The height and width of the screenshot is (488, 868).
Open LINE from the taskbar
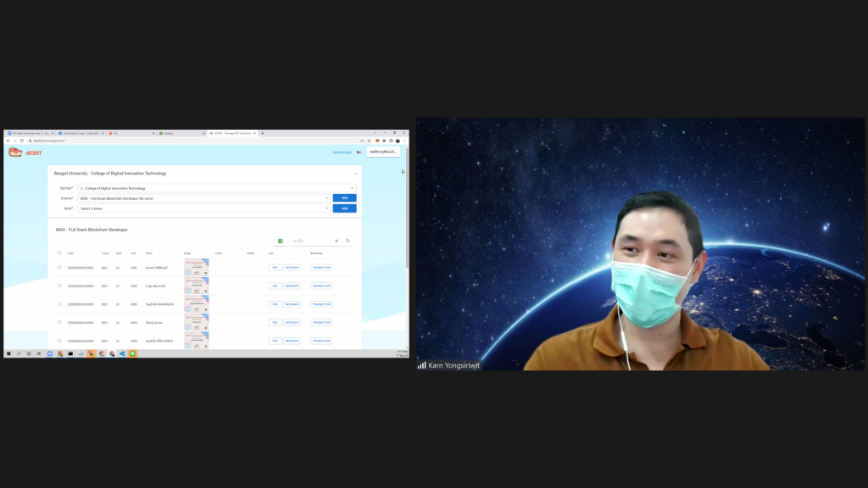click(x=133, y=355)
